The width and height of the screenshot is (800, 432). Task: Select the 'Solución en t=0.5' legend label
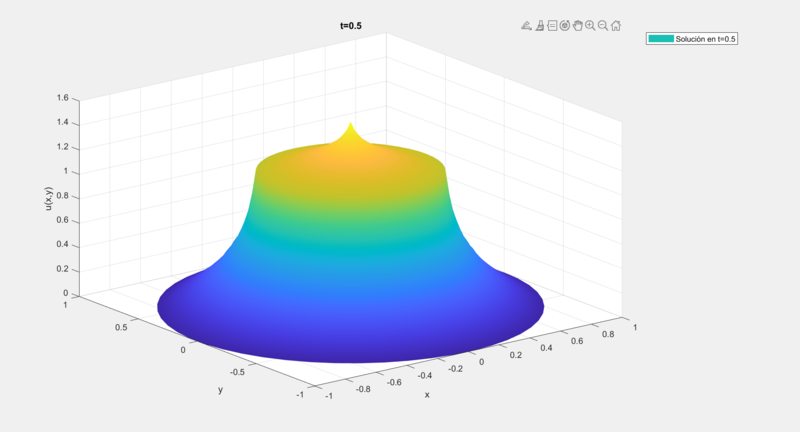pyautogui.click(x=706, y=39)
